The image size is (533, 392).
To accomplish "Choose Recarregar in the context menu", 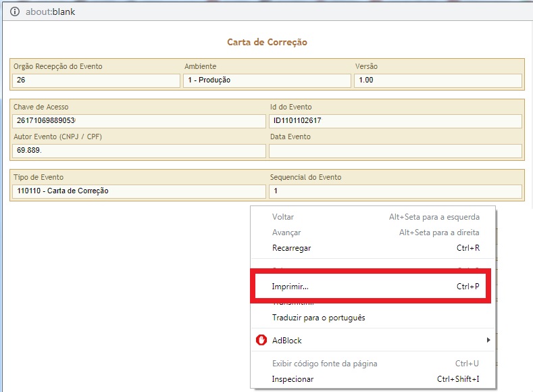I will click(291, 248).
